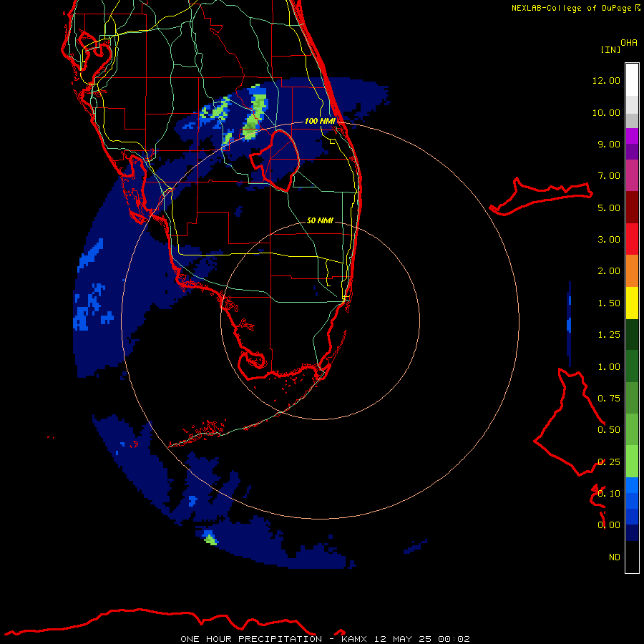Select the '9.00' legend value
644x644 pixels.
click(609, 144)
